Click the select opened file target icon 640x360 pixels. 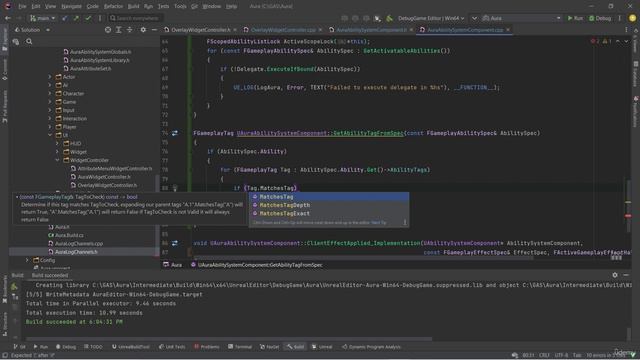tap(108, 30)
